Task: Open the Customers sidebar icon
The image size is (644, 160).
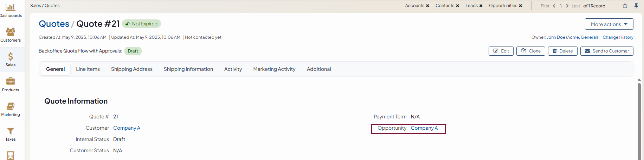Action: [x=11, y=32]
